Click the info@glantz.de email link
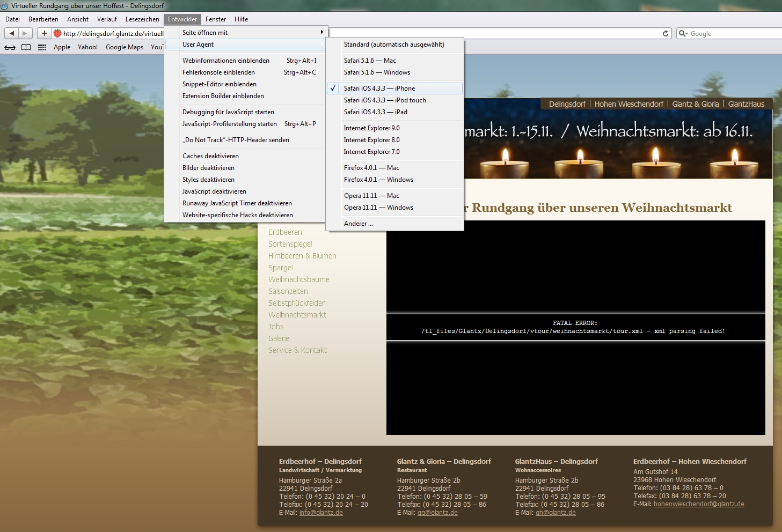Image resolution: width=782 pixels, height=532 pixels. pyautogui.click(x=321, y=513)
